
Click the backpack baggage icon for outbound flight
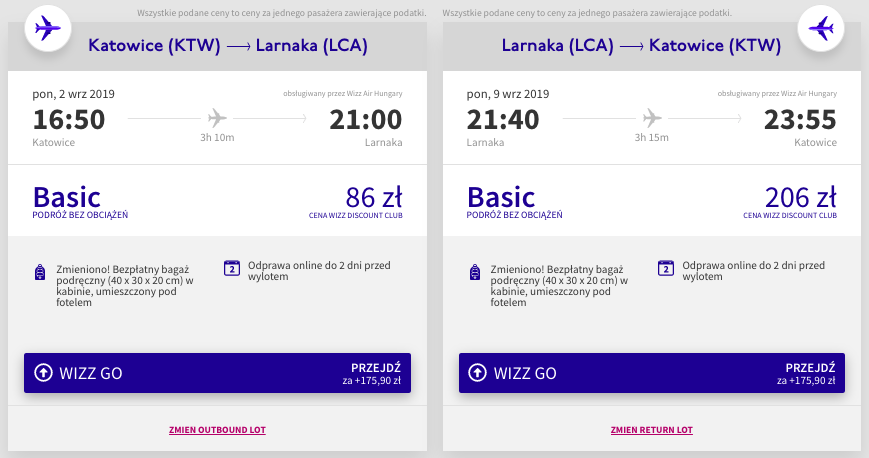click(40, 272)
